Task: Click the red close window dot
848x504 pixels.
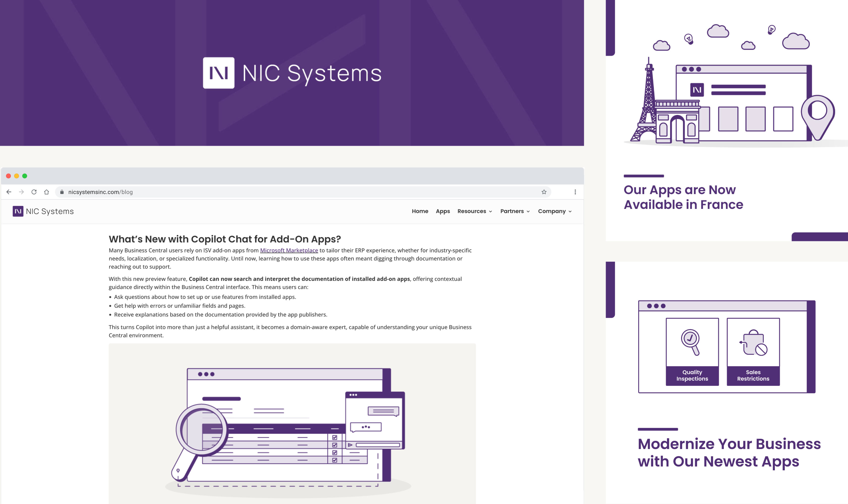Action: (8, 176)
